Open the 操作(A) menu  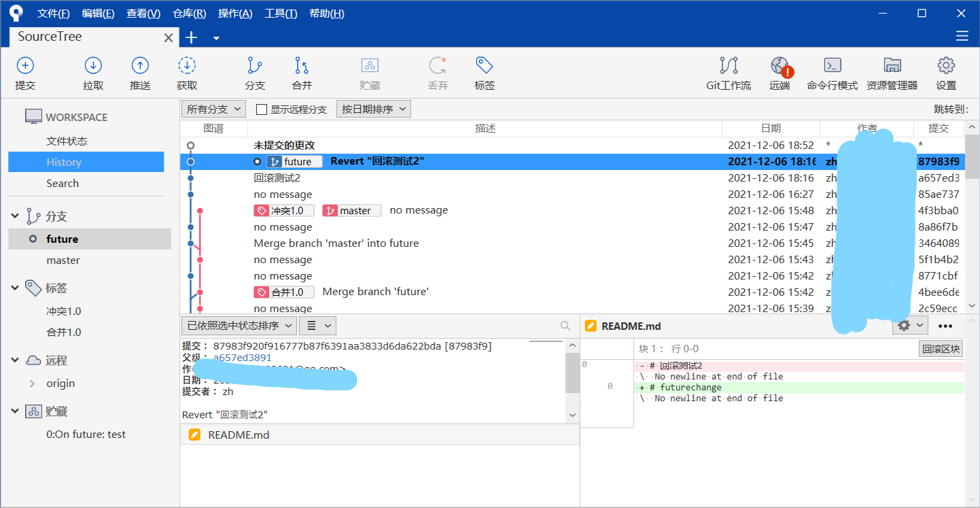click(235, 14)
